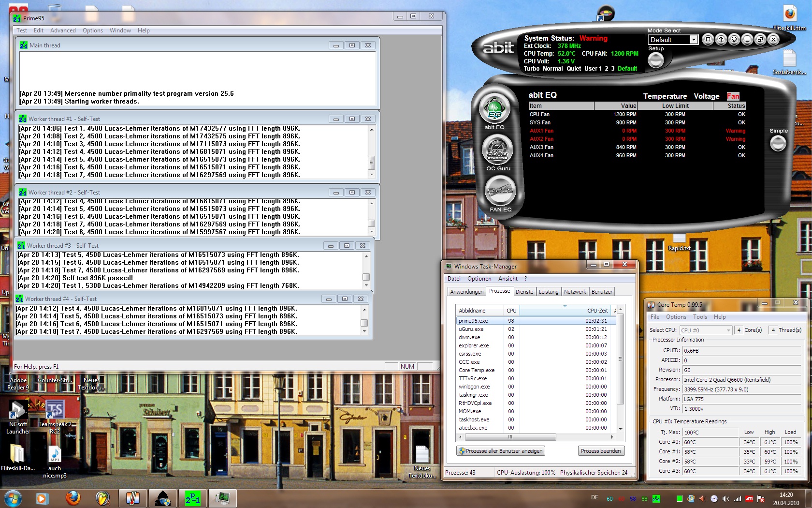Screen dimensions: 812x508
Task: Open the abit EQ panel button
Action: [494, 108]
